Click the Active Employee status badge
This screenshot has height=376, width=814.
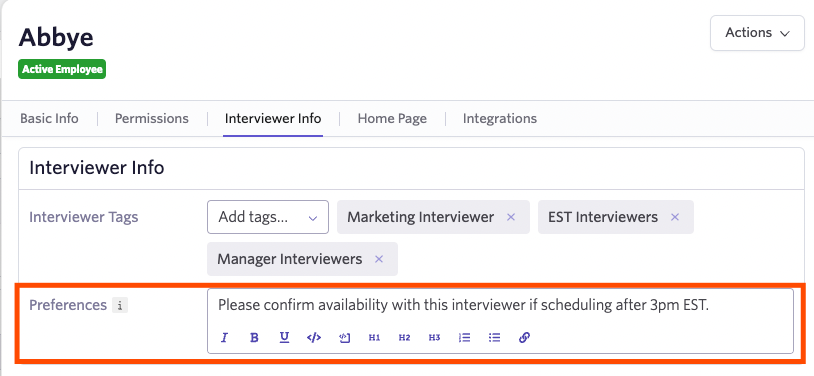pos(62,69)
